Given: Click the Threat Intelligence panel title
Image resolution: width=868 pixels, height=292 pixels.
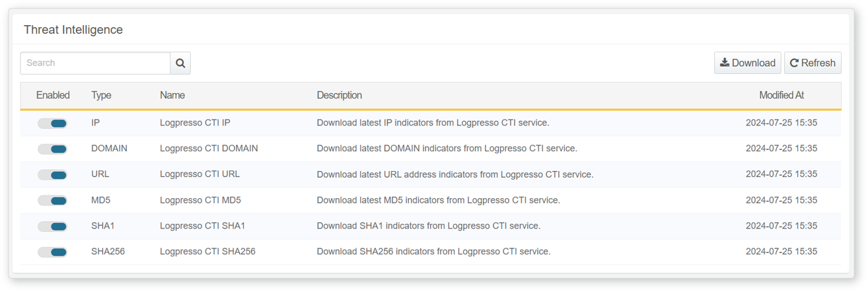Looking at the screenshot, I should click(x=73, y=30).
